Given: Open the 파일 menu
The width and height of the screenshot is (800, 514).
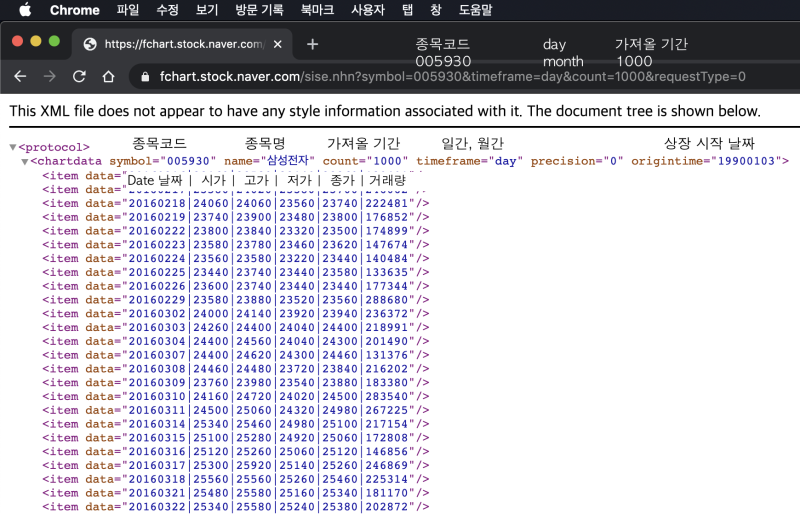Looking at the screenshot, I should (128, 10).
